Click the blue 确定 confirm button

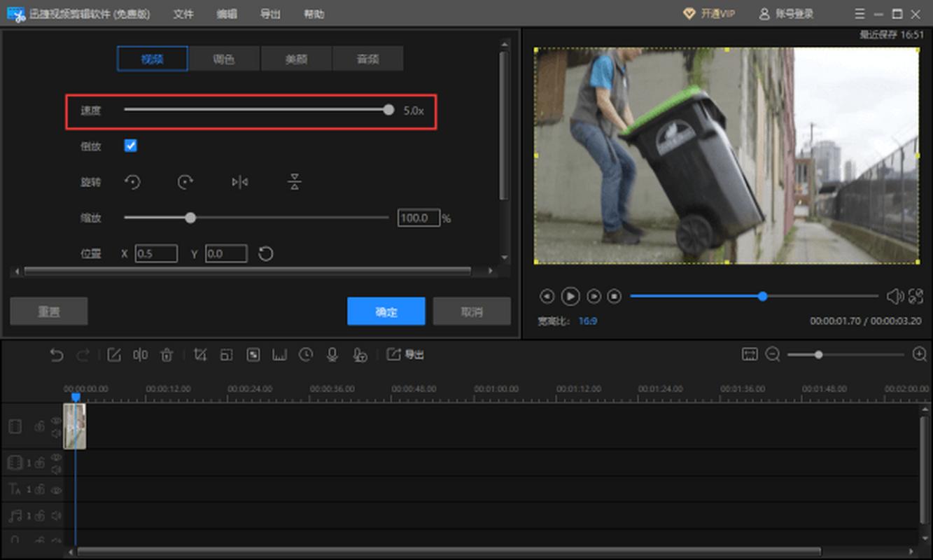coord(386,311)
